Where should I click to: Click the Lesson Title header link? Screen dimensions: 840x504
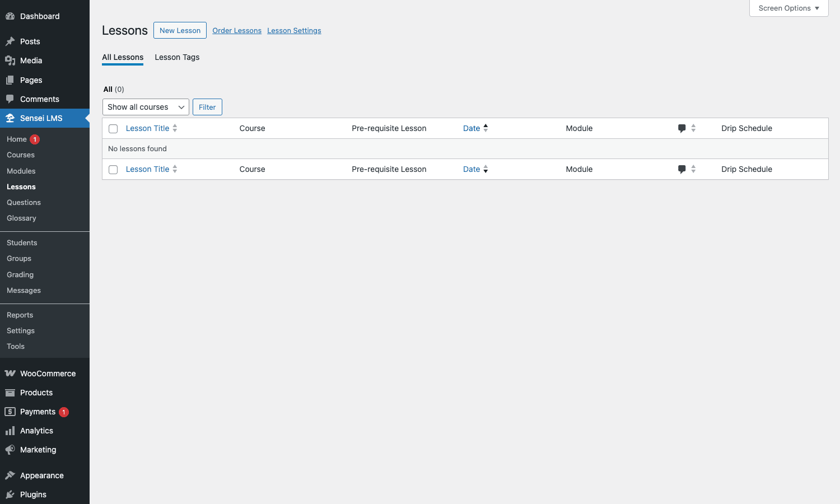click(147, 128)
